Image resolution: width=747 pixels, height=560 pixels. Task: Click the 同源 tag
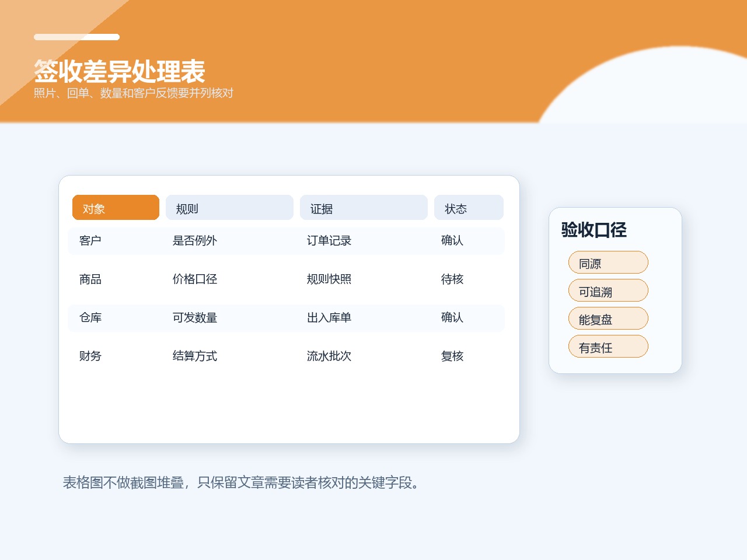pos(608,262)
